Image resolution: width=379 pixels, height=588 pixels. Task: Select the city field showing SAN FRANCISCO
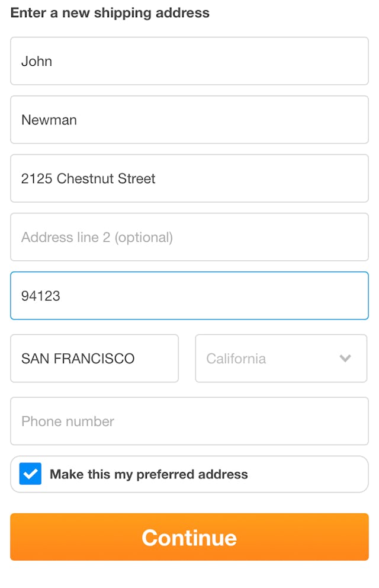coord(94,358)
